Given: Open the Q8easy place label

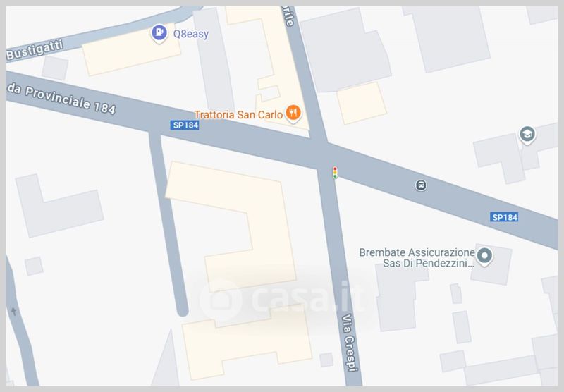Looking at the screenshot, I should 190,34.
